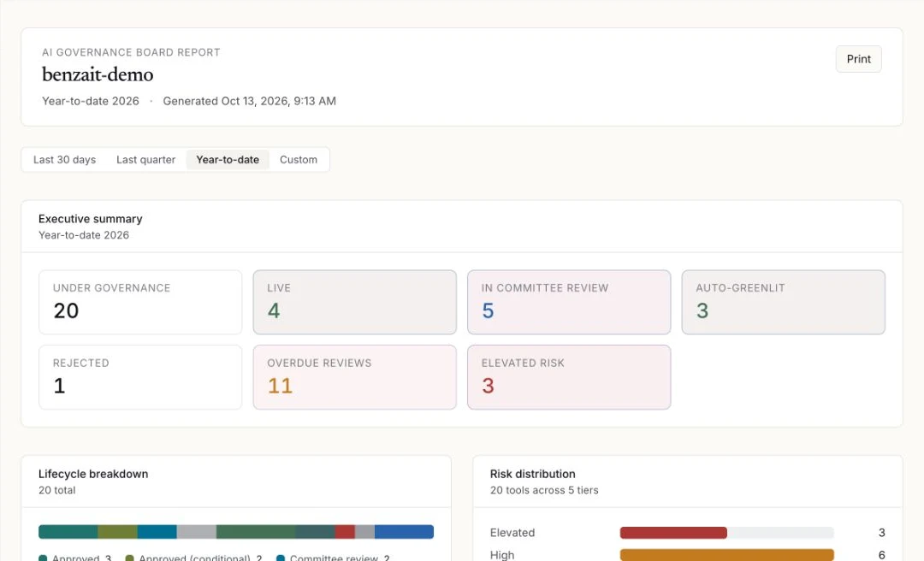Click the 'Generated Oct 13, 2026, 9:13 AM' text
This screenshot has height=561, width=924.
[249, 101]
